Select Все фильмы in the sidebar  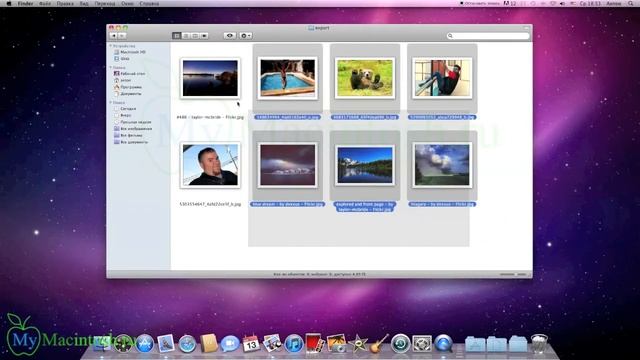coord(128,135)
